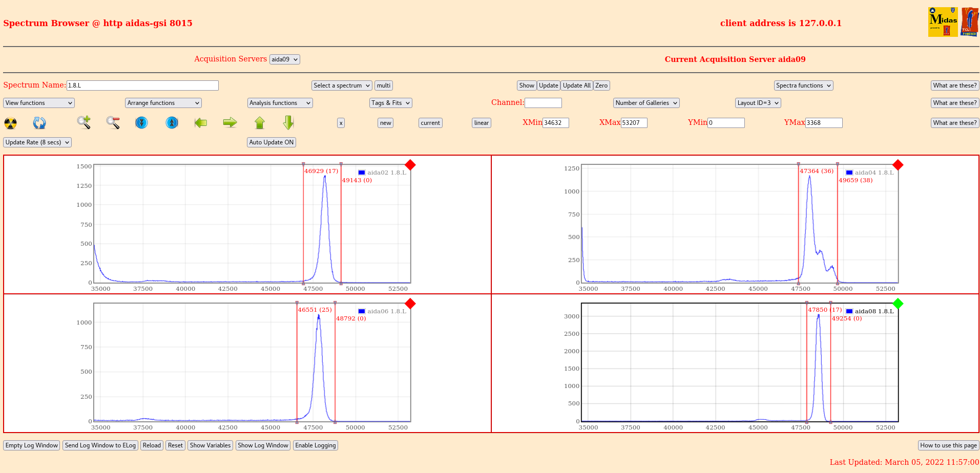Toggle the Auto Update ON button

(x=272, y=142)
